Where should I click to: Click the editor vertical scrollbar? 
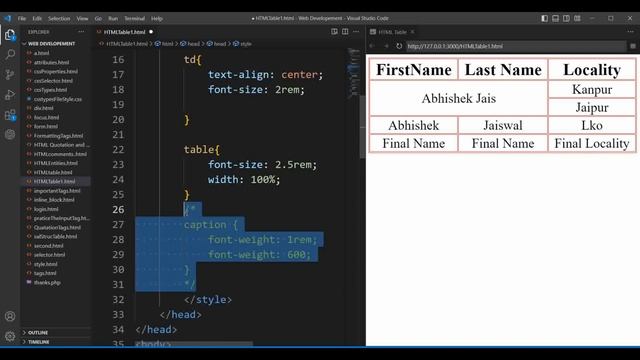point(362,127)
